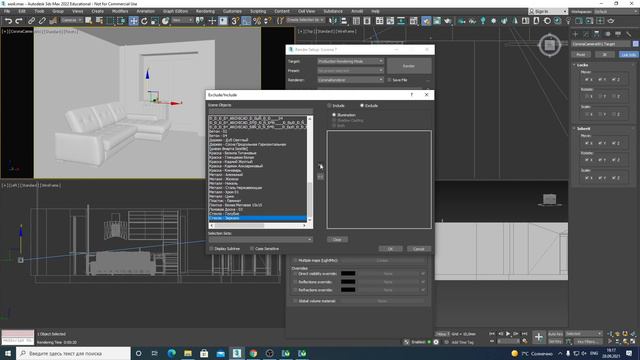The height and width of the screenshot is (360, 640).
Task: Open the Rendered Frame Window icon
Action: [437, 20]
